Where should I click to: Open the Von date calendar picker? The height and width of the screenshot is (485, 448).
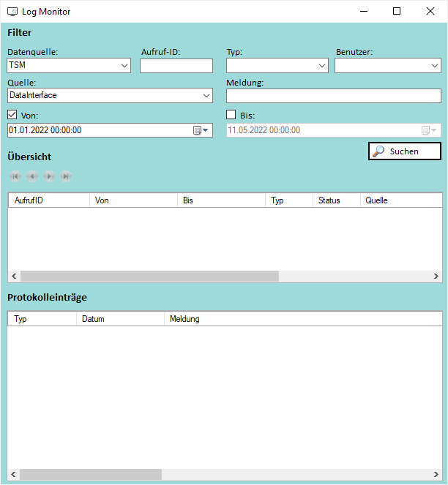pos(201,130)
